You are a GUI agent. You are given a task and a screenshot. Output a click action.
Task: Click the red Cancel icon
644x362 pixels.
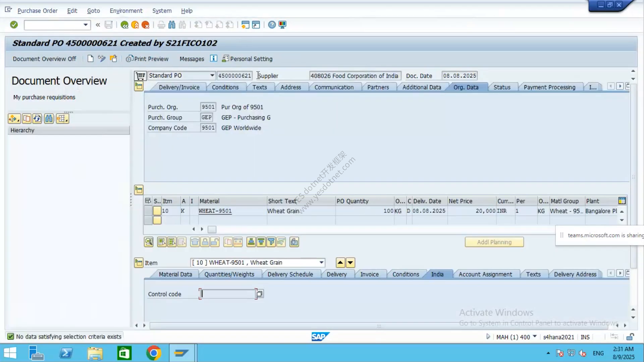[146, 25]
